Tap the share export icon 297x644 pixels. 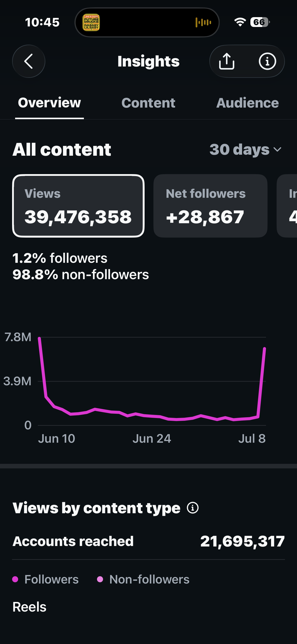click(x=226, y=61)
